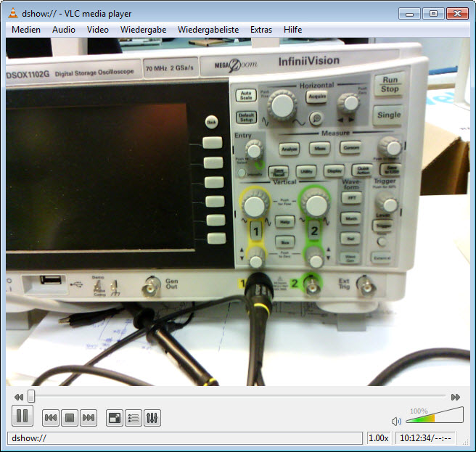
Task: Set volume on the volume slider
Action: 435,415
